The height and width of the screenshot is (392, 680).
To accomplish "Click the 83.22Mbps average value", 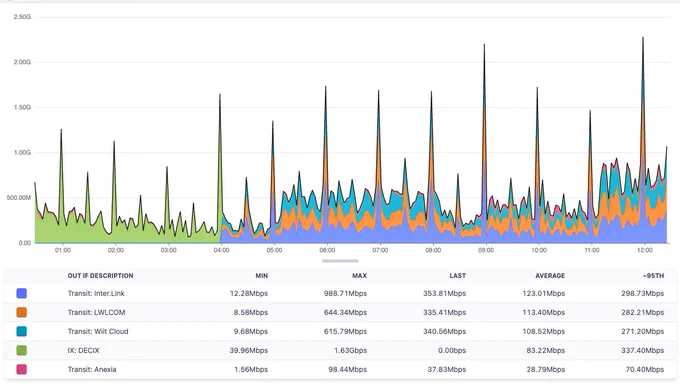I will [546, 351].
